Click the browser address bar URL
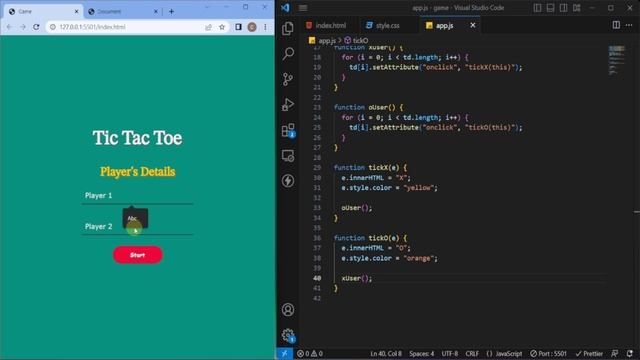The height and width of the screenshot is (360, 640). (x=92, y=27)
